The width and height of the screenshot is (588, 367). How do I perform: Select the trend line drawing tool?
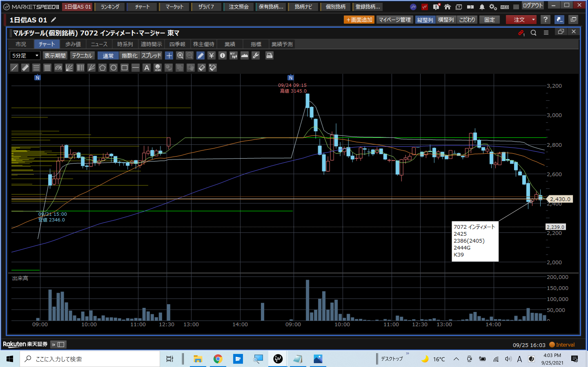coord(14,68)
